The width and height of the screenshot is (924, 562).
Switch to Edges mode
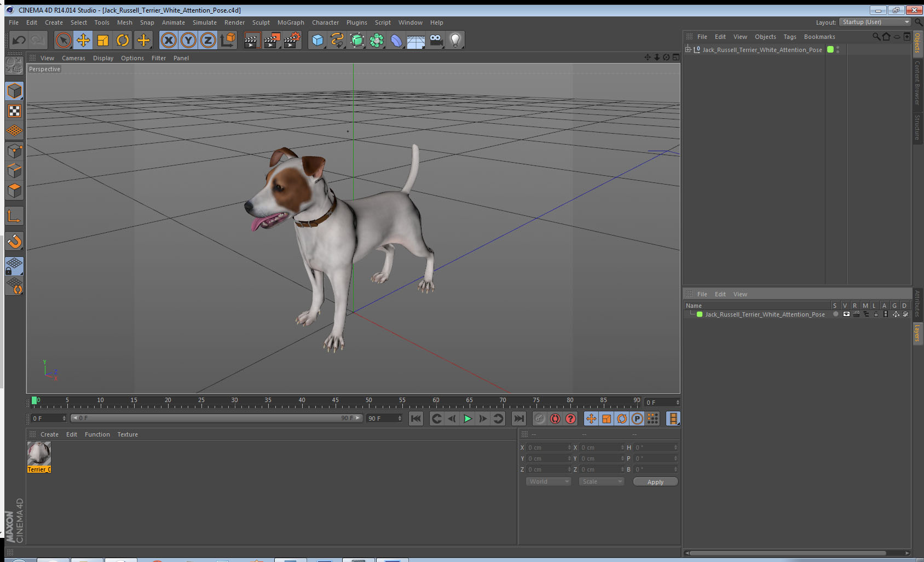click(15, 171)
